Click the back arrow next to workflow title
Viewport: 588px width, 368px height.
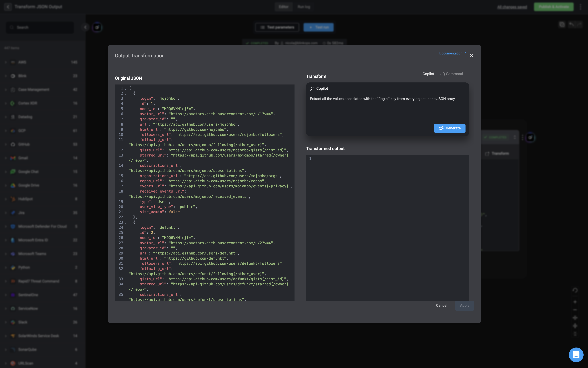[8, 7]
